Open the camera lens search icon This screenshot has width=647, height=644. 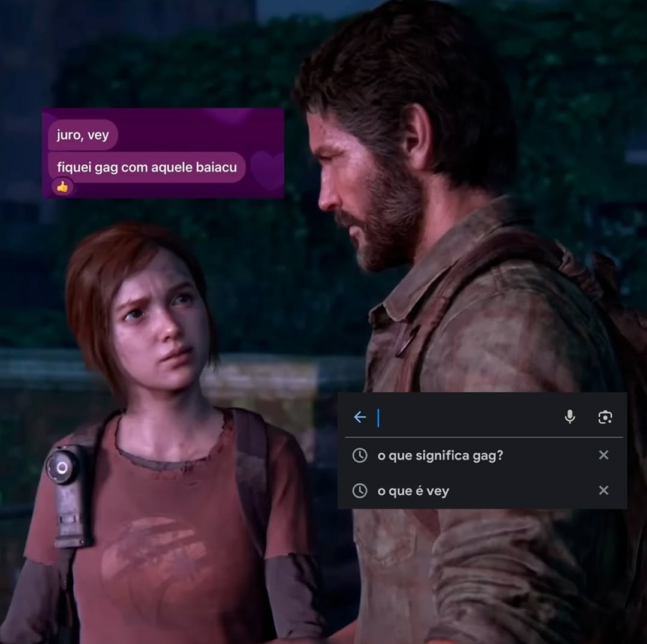[x=605, y=417]
